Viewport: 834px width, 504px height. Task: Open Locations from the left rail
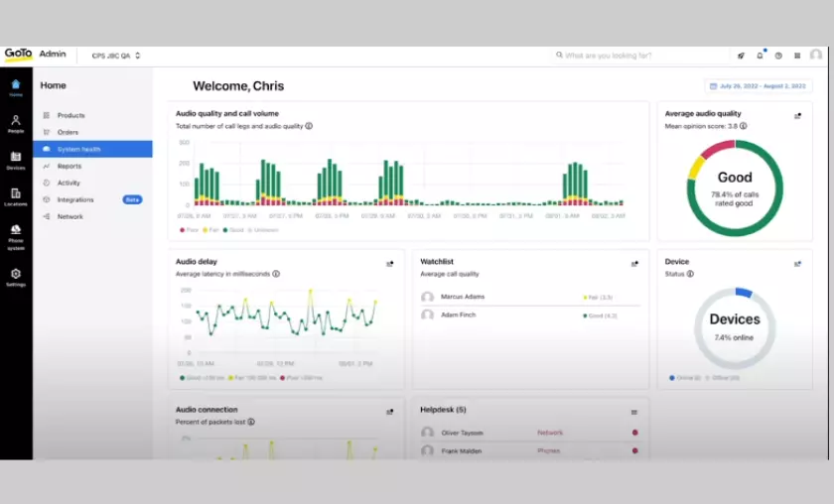tap(16, 196)
